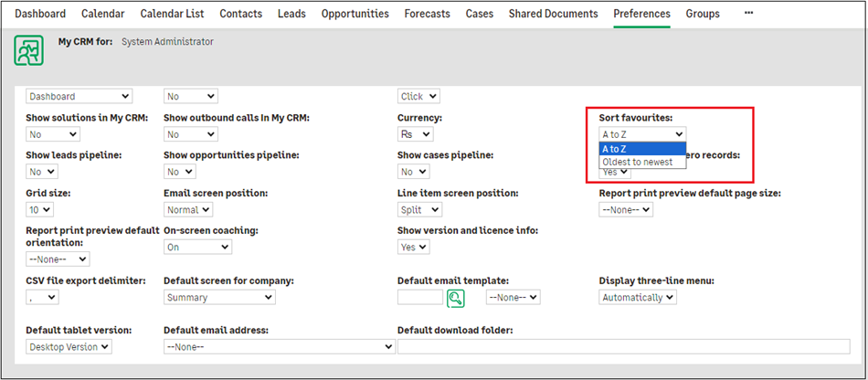Go to the Shared Documents tab

pos(553,14)
